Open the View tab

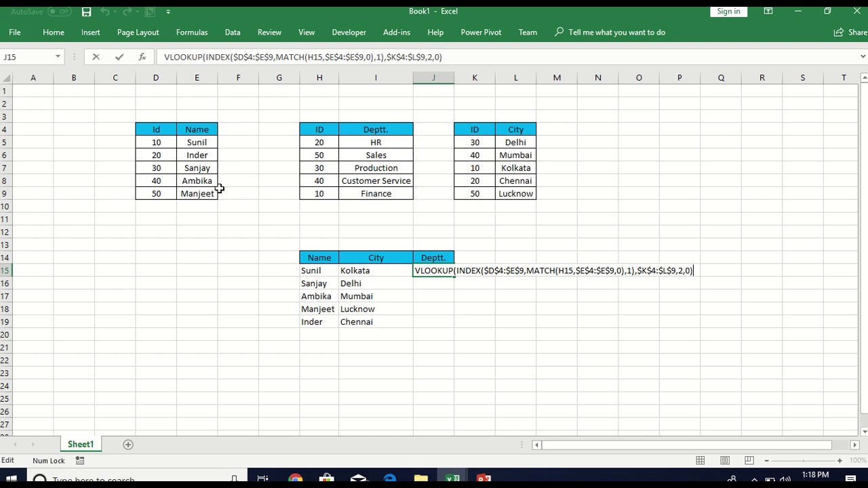click(x=307, y=32)
